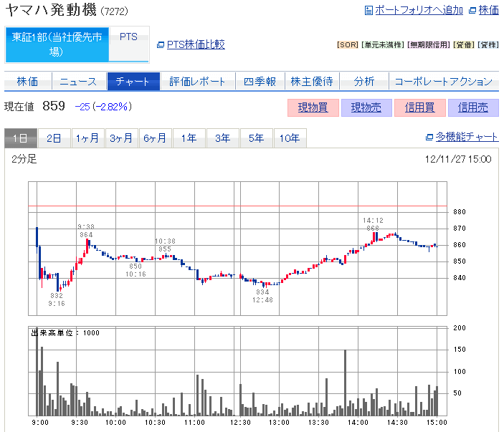
Task: Click the 信用売 button
Action: pyautogui.click(x=473, y=107)
